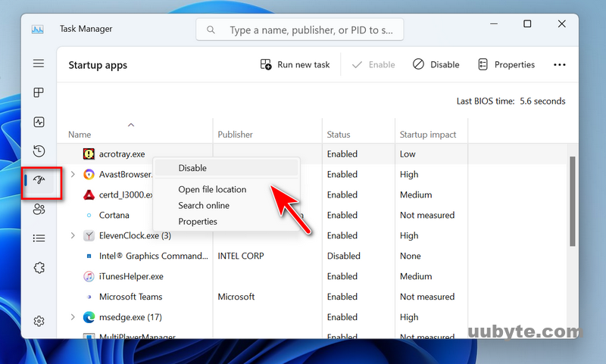Select Intel® Graphics Command row name

[x=154, y=256]
